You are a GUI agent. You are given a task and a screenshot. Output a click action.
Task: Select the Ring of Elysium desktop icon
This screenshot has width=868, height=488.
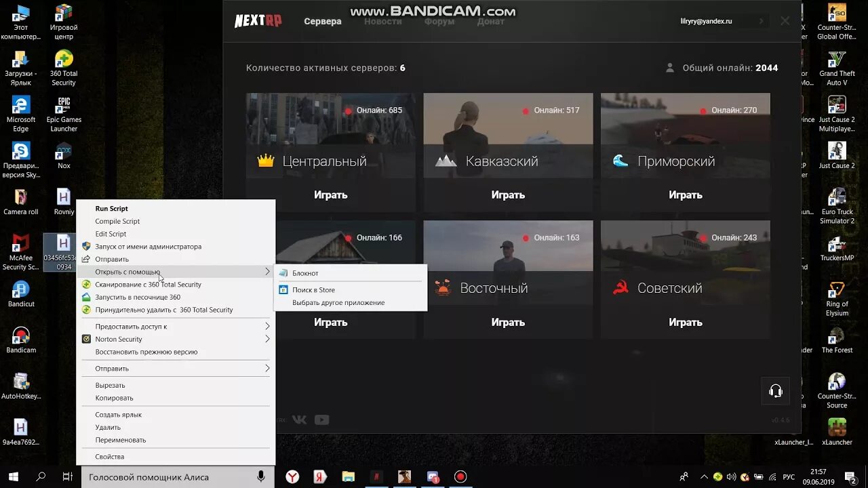click(837, 298)
